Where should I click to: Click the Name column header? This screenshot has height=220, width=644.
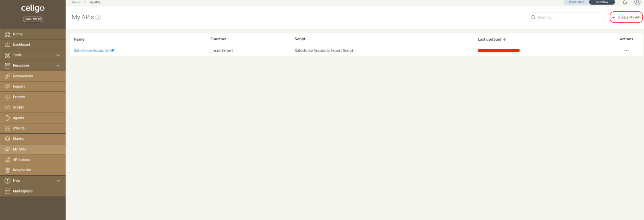click(x=79, y=39)
